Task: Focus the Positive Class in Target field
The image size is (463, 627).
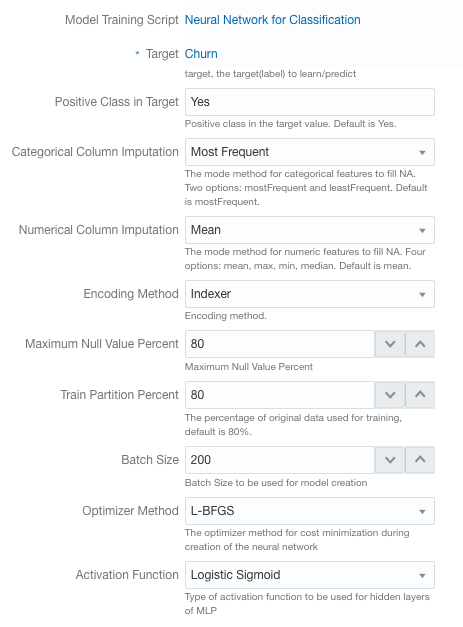Action: click(309, 102)
